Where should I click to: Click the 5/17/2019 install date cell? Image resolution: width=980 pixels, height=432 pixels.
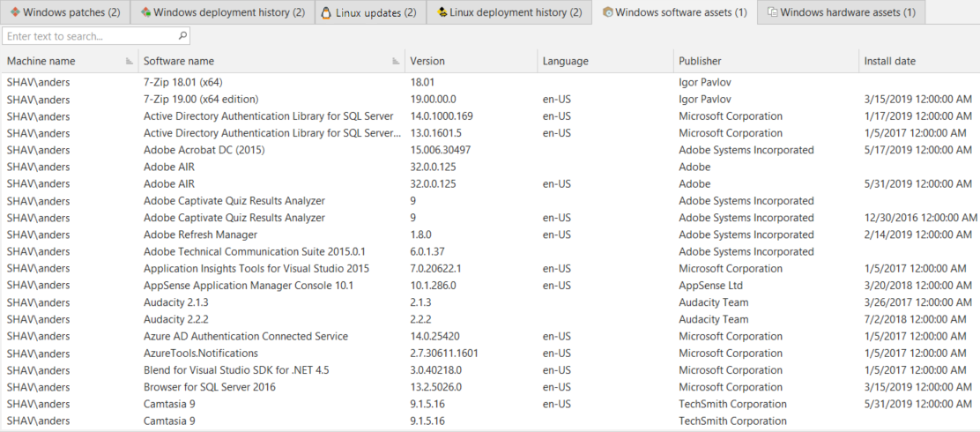[918, 150]
